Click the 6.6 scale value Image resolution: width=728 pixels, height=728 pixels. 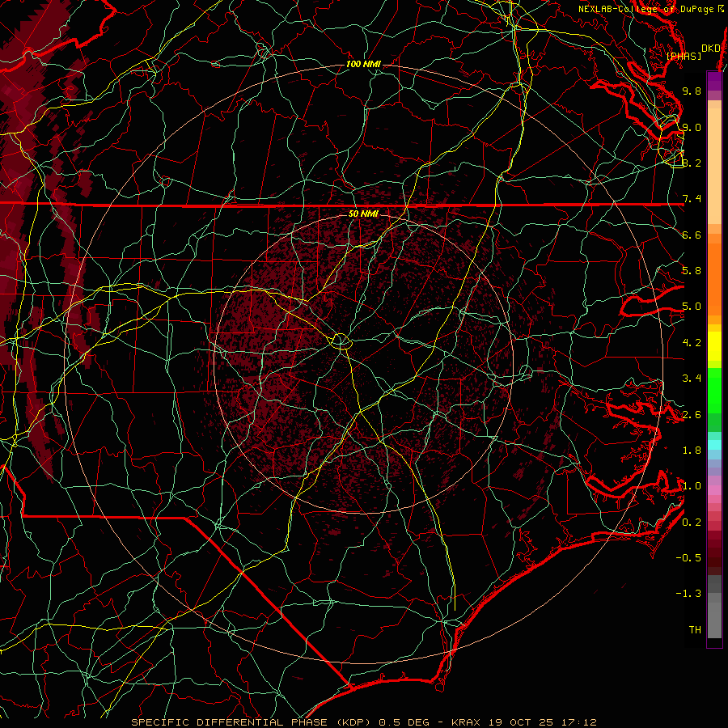(692, 235)
